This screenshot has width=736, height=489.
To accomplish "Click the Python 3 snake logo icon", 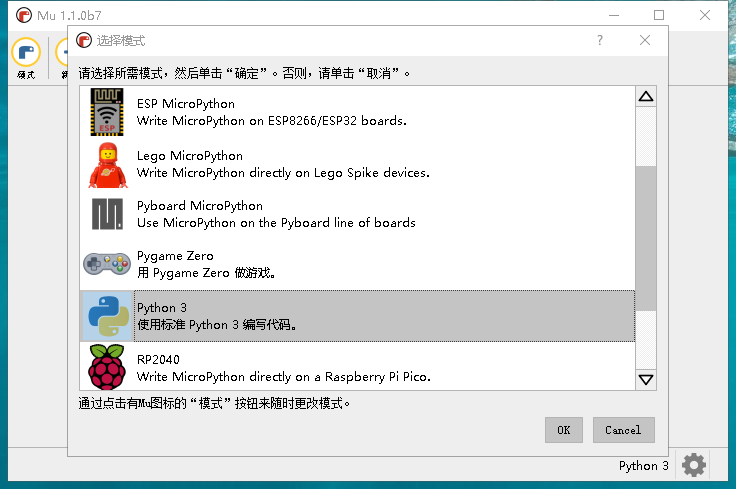I will click(107, 316).
